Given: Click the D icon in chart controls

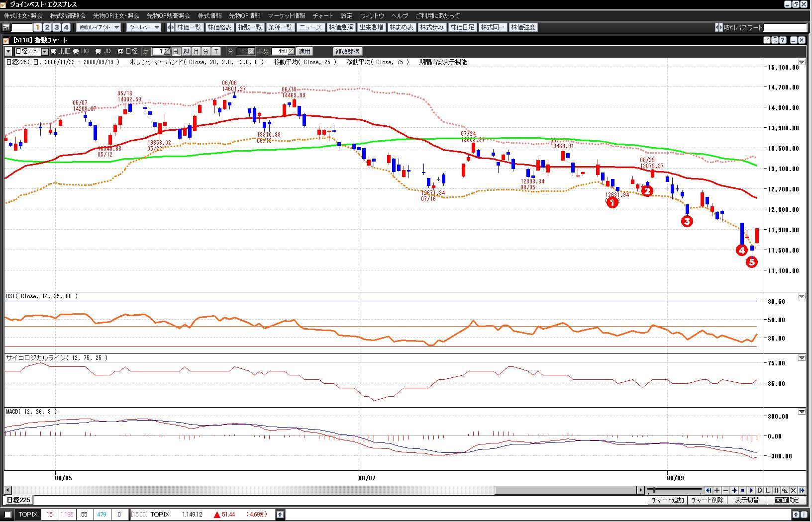Looking at the screenshot, I should click(759, 490).
